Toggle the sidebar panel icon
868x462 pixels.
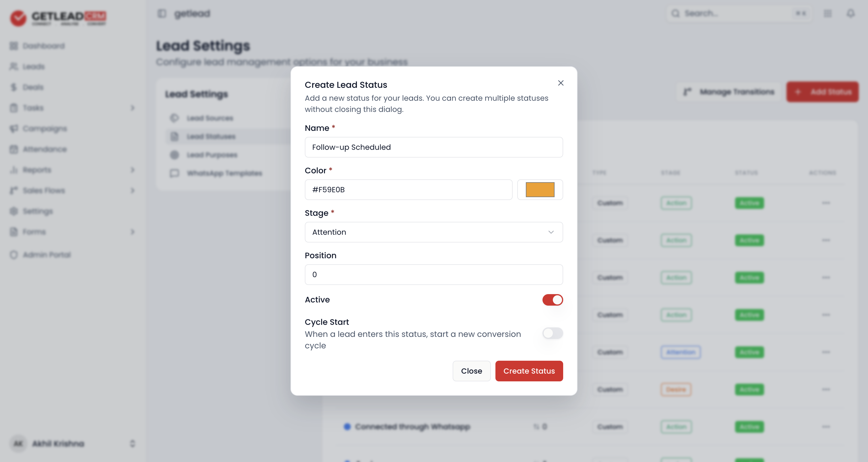162,13
